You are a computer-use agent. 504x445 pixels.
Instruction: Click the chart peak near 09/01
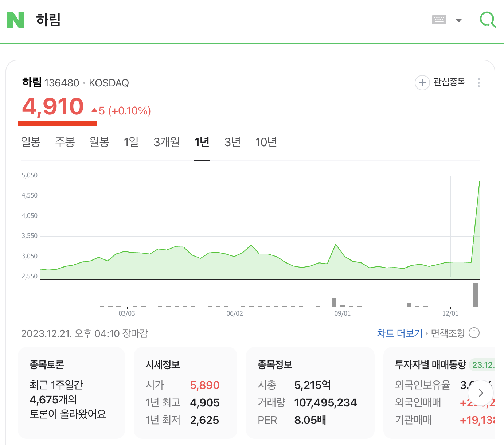[335, 243]
